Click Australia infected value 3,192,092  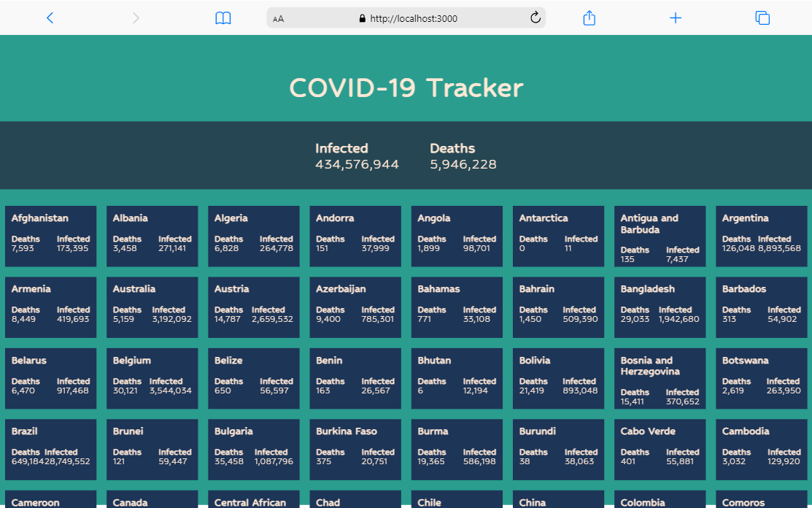click(x=172, y=320)
